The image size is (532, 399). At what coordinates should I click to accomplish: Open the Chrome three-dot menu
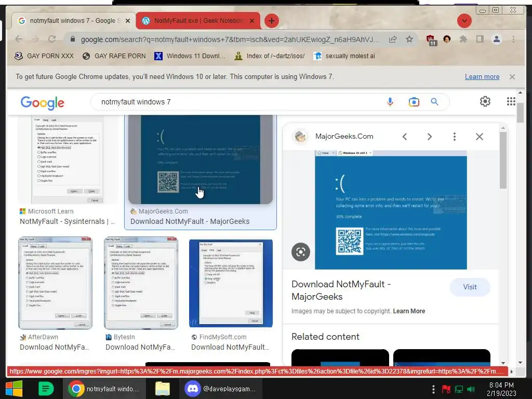click(513, 39)
